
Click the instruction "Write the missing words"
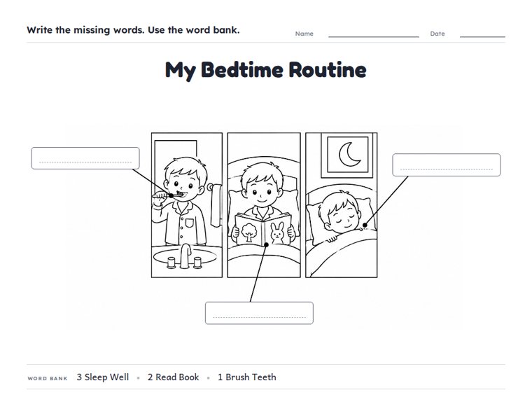(x=86, y=30)
